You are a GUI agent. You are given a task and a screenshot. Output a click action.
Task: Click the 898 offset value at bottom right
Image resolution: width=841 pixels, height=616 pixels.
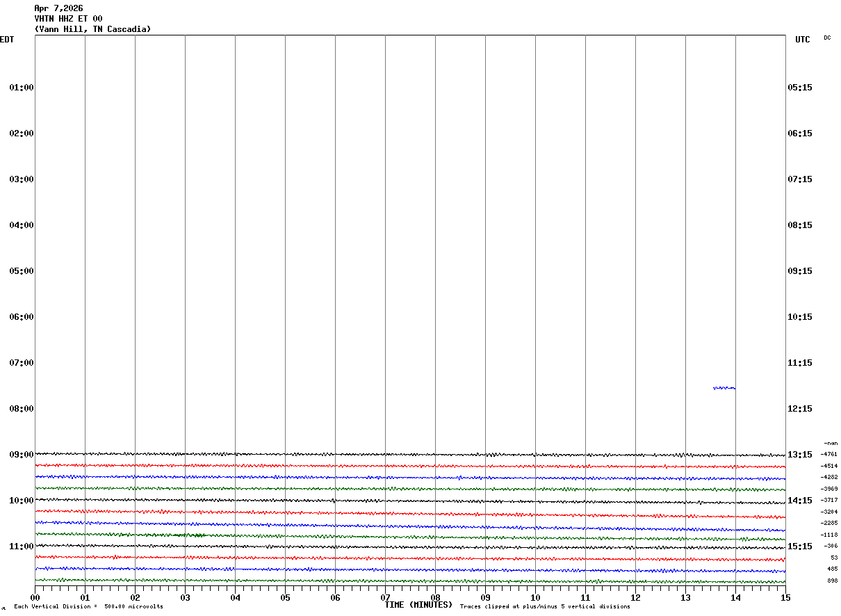pyautogui.click(x=832, y=581)
